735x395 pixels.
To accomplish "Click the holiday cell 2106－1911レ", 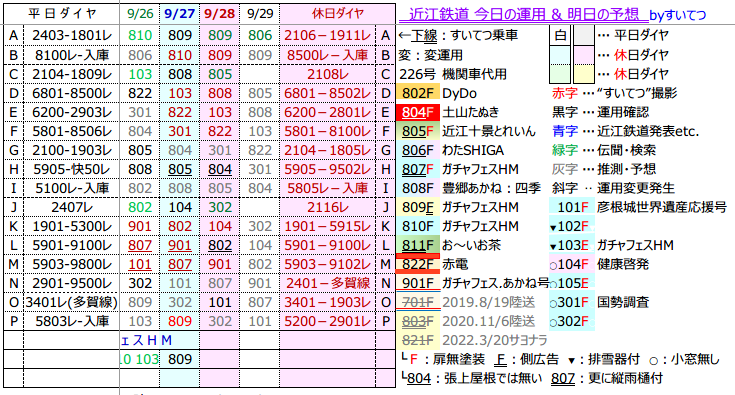I will [x=328, y=36].
